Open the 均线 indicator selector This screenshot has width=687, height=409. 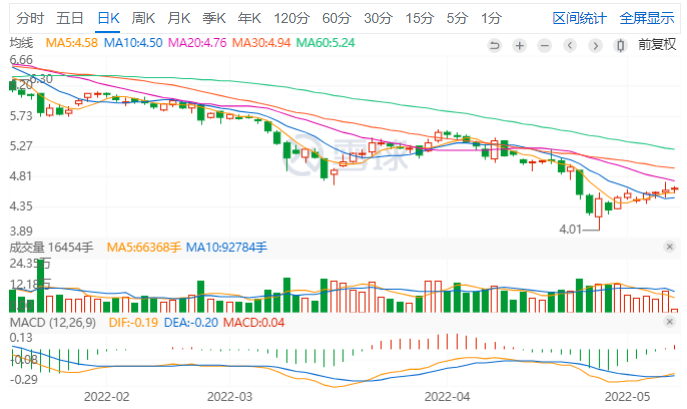21,42
